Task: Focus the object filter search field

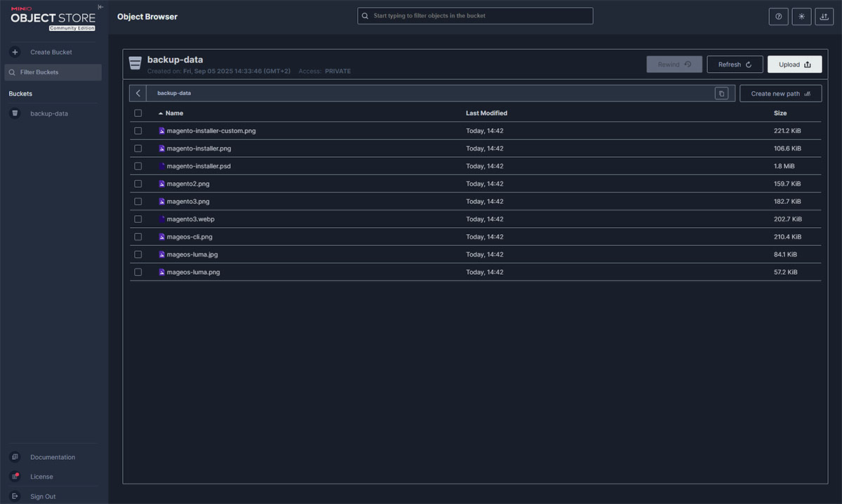Action: 477,15
